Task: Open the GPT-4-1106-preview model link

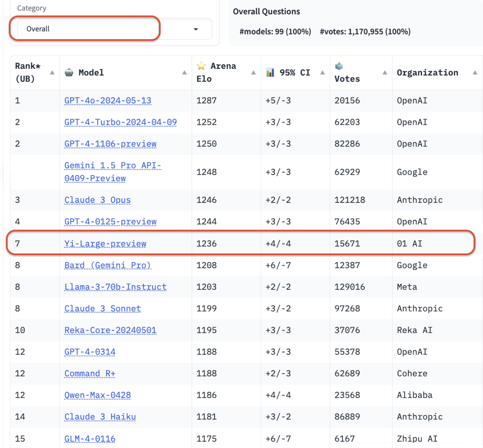Action: point(110,144)
